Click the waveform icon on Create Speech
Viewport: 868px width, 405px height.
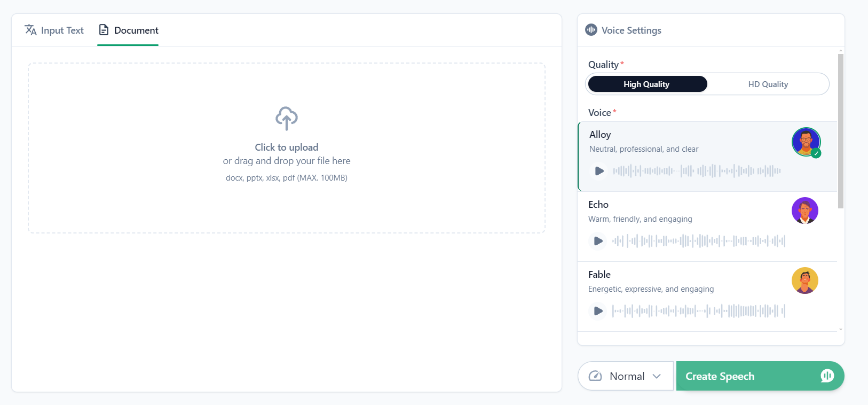point(827,376)
